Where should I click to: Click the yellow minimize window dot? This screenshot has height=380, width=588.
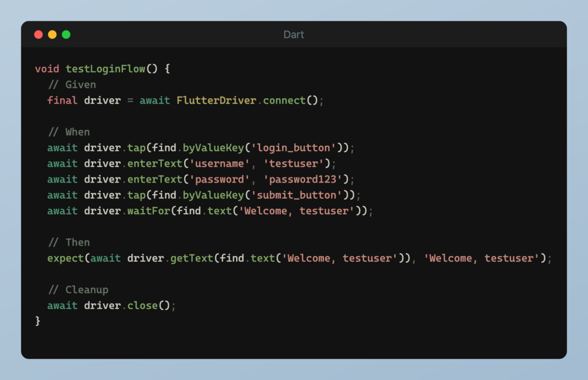point(52,34)
